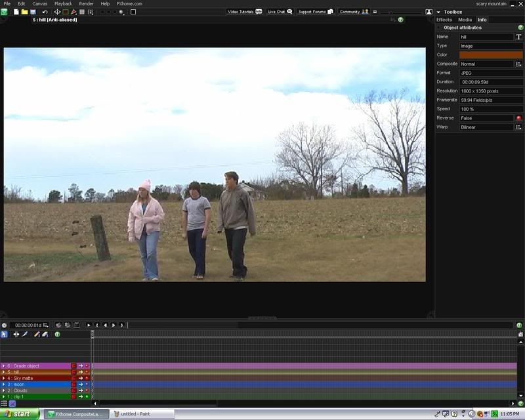Expand the Grade object layer
This screenshot has height=420, width=525.
[4, 366]
